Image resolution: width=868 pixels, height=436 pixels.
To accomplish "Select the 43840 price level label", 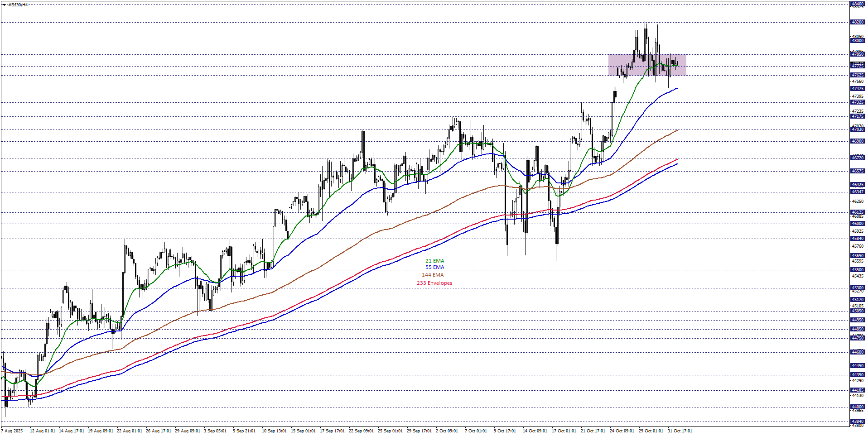I will (x=857, y=422).
